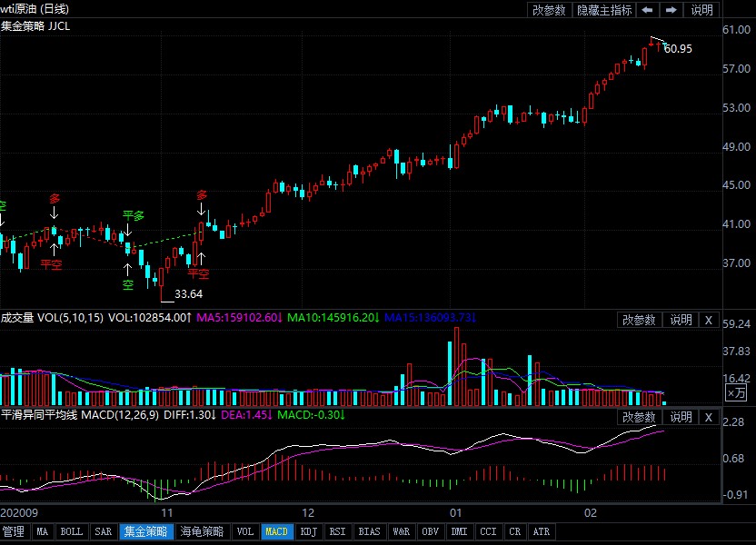Click the 33.64 low price label

(188, 294)
